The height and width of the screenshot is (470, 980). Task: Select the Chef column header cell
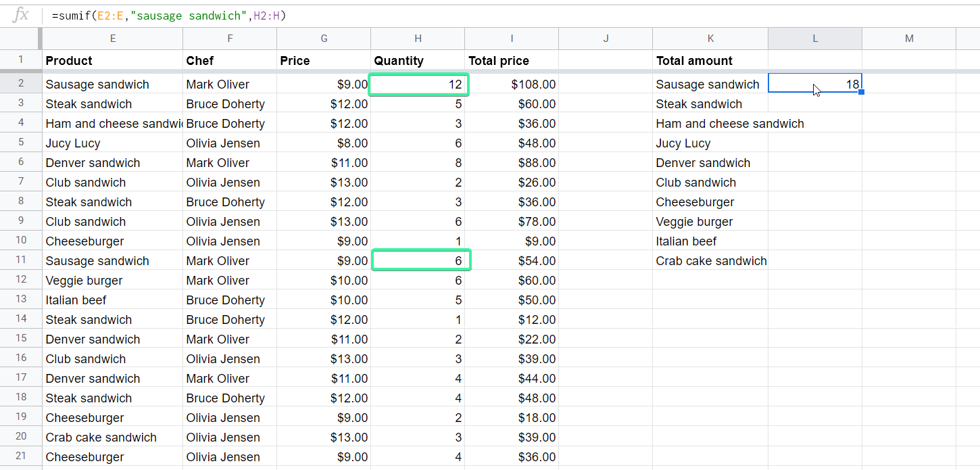[x=230, y=60]
